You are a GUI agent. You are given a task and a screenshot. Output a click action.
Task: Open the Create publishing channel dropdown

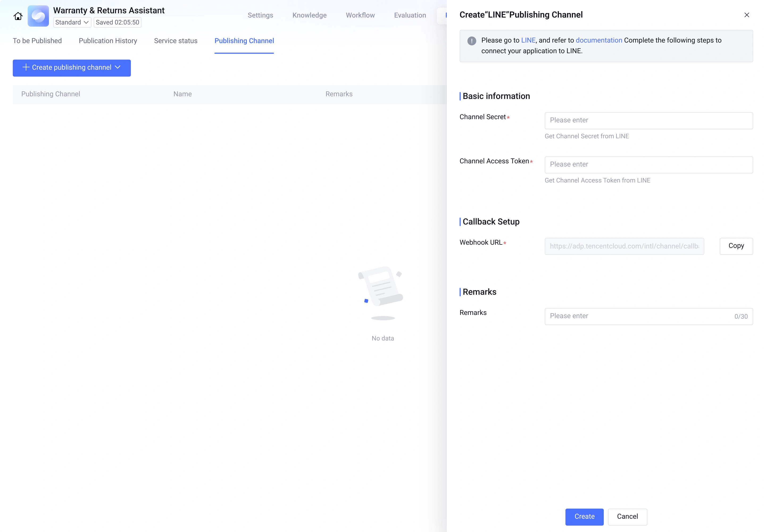[72, 68]
